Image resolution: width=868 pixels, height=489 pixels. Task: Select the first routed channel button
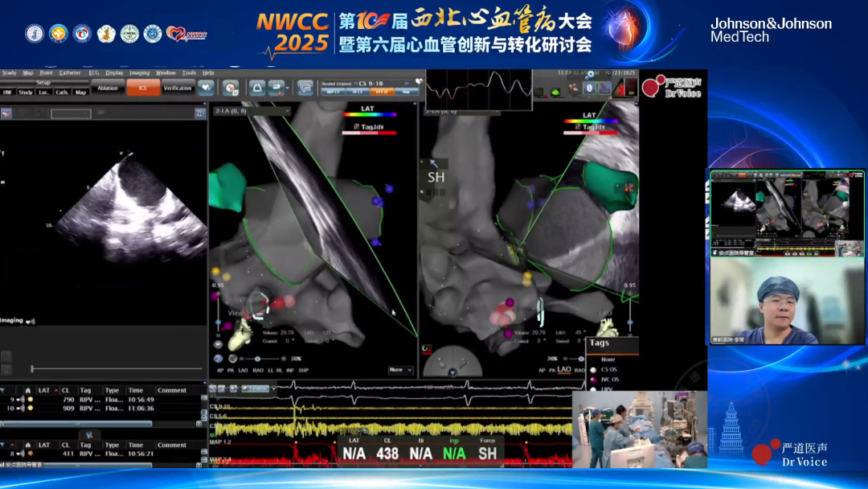pos(333,92)
